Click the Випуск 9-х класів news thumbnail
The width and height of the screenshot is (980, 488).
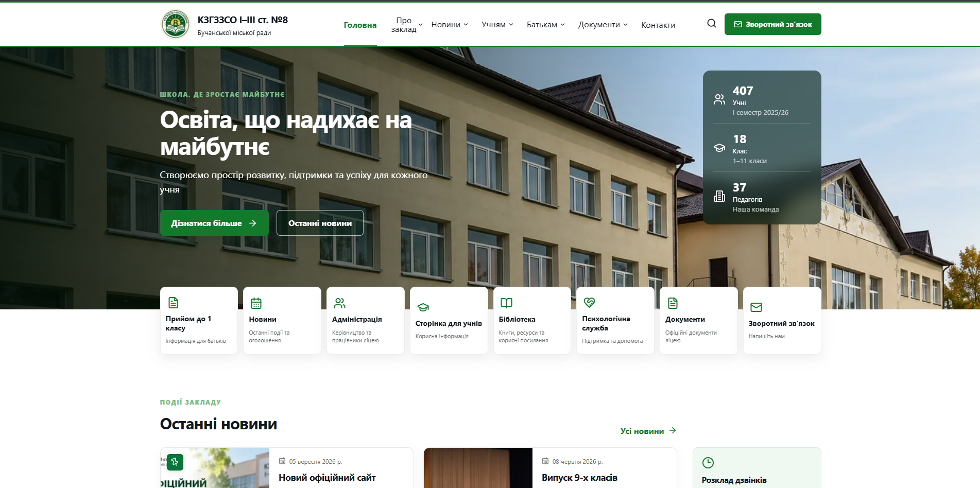[478, 468]
